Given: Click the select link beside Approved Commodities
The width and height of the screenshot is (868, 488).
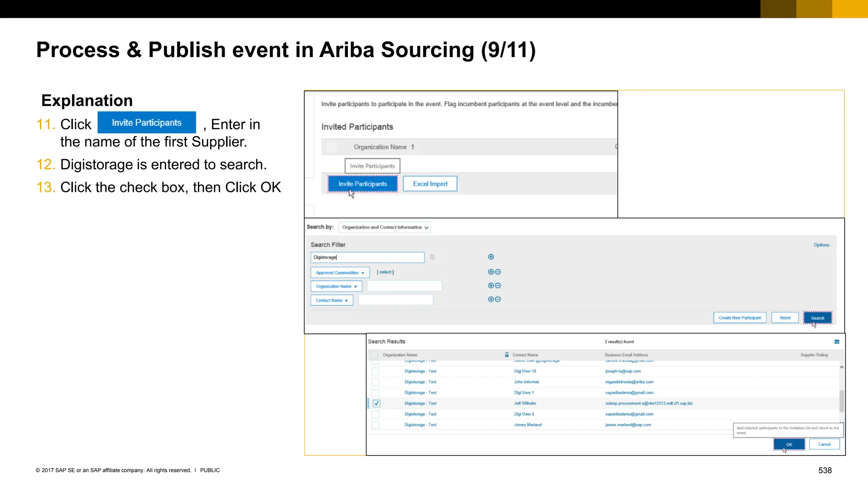Looking at the screenshot, I should [x=385, y=272].
